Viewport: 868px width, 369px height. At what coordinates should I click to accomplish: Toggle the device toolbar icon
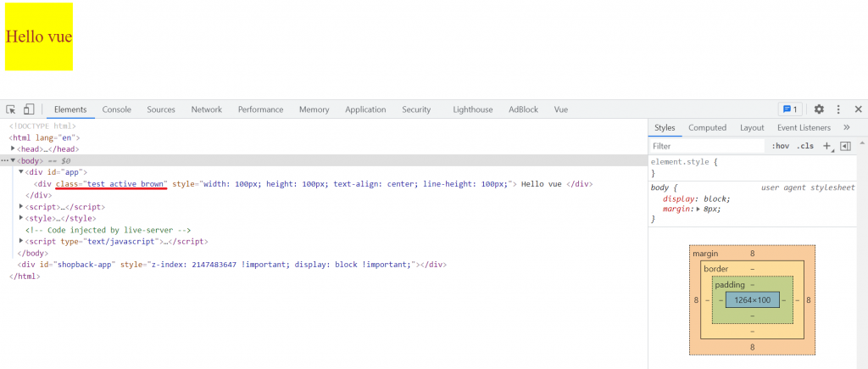click(x=29, y=109)
